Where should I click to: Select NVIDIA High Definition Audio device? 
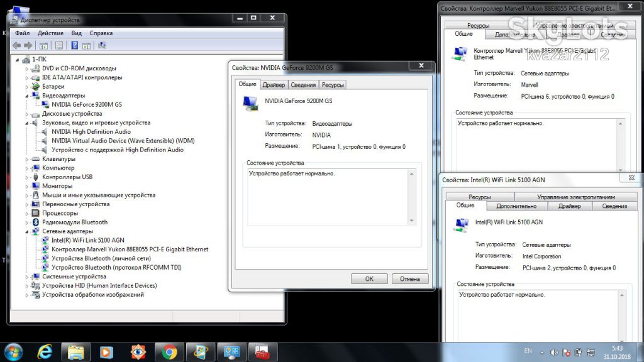[x=91, y=132]
